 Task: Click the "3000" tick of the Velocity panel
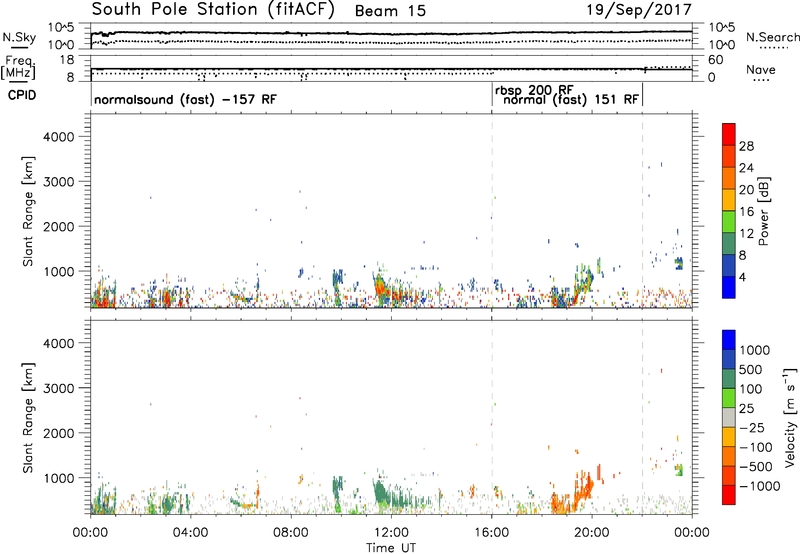58,388
